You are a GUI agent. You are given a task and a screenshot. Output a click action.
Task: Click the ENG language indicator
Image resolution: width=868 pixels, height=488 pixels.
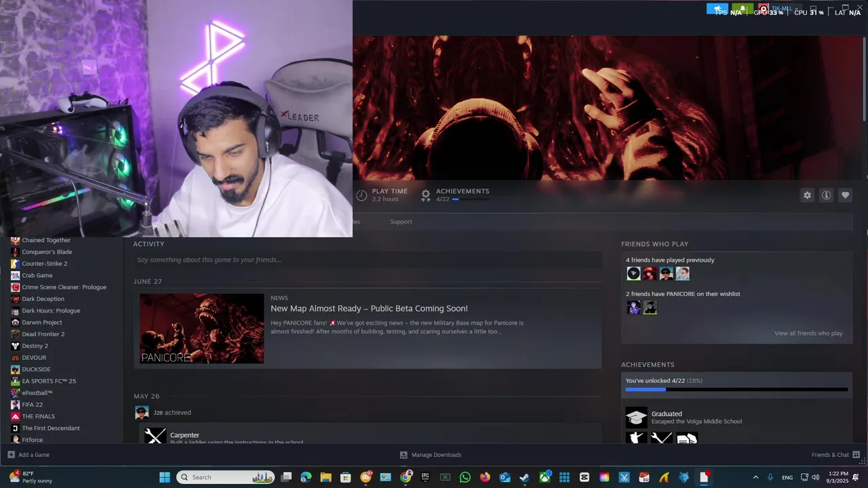click(x=787, y=478)
